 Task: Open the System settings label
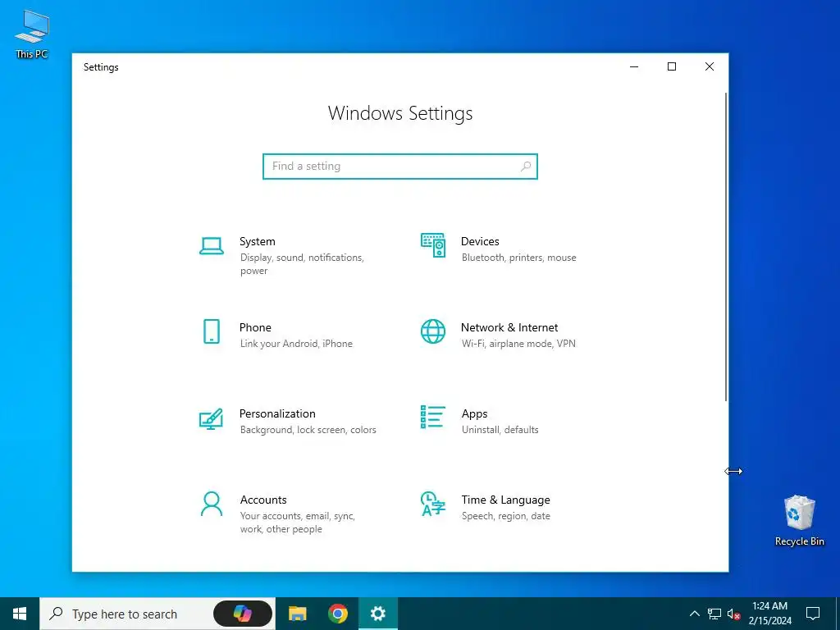pos(257,241)
